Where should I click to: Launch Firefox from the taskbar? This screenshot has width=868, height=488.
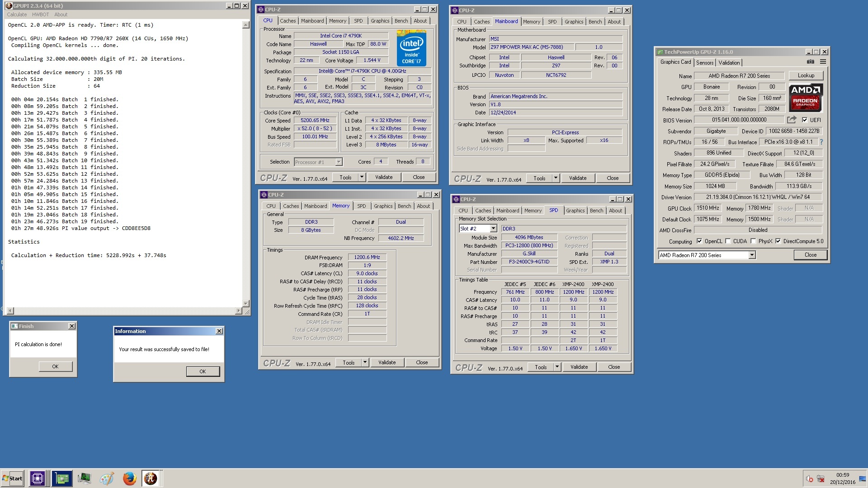[x=129, y=479]
